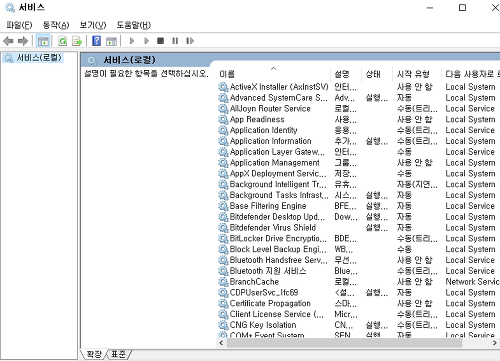The image size is (500, 361).
Task: Click the horizontal scrollbar right arrow
Action: pyautogui.click(x=495, y=343)
